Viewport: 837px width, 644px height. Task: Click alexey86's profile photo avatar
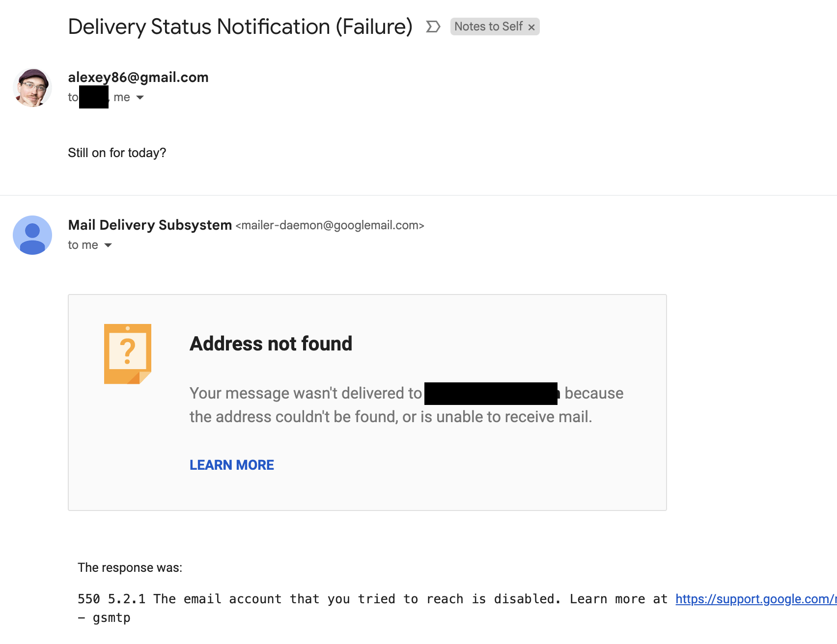click(x=32, y=88)
